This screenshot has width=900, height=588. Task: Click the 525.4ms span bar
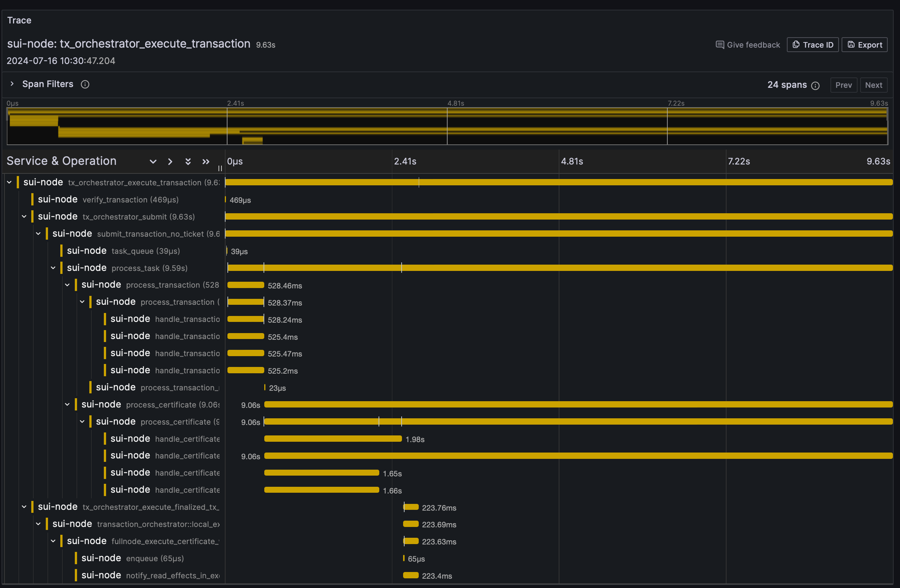tap(245, 336)
